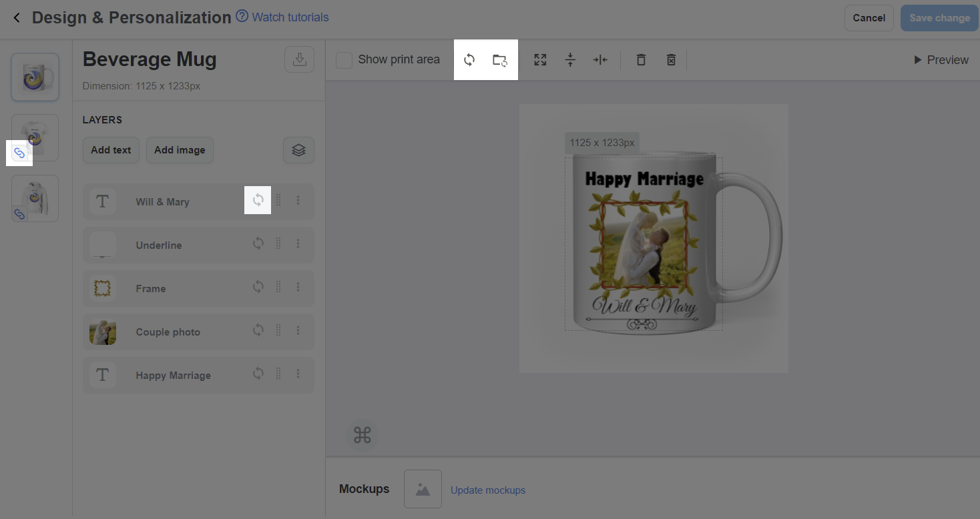Open Frame layer options menu
The width and height of the screenshot is (980, 519).
(298, 287)
